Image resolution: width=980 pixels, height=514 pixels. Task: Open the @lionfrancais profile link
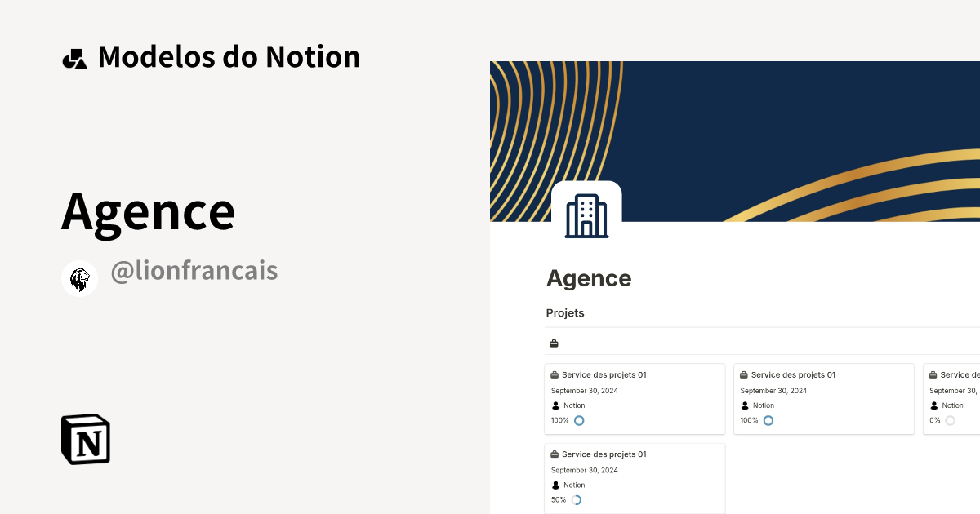(194, 270)
